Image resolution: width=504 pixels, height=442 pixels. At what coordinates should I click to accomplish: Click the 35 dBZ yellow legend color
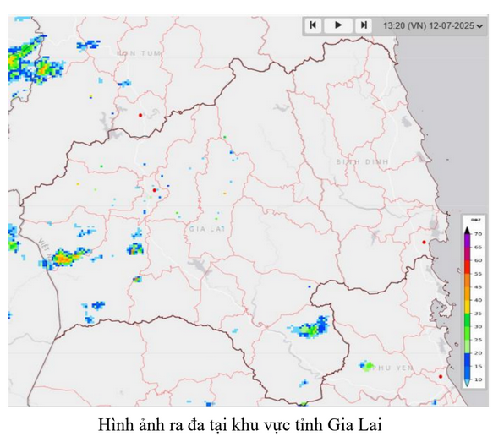pos(468,307)
